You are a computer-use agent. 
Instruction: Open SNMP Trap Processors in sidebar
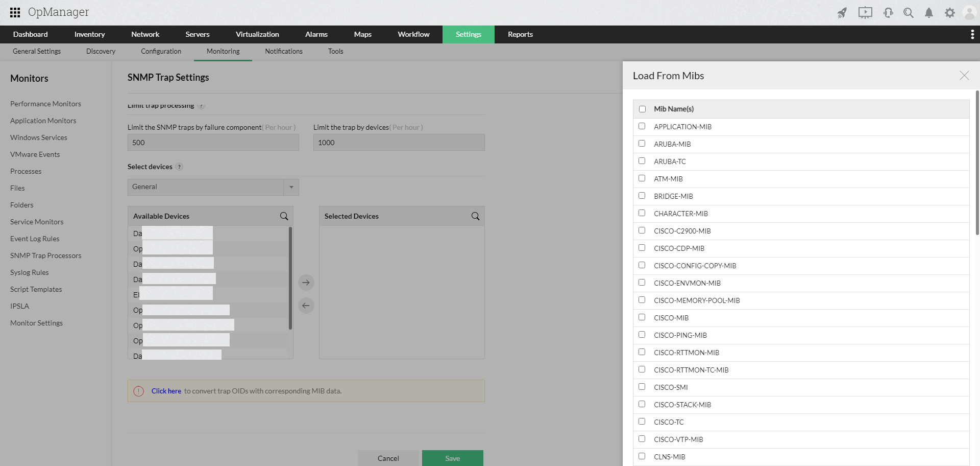point(46,255)
